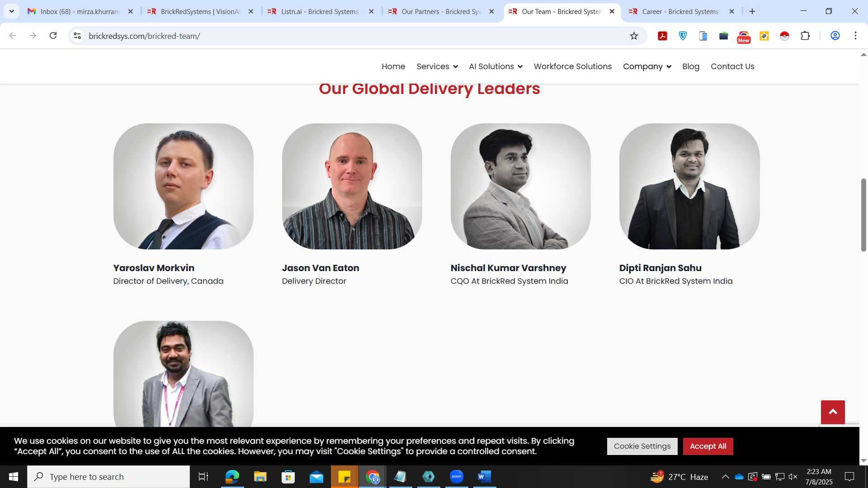
Task: Click the page vertical scrollbar thumb
Action: [863, 215]
